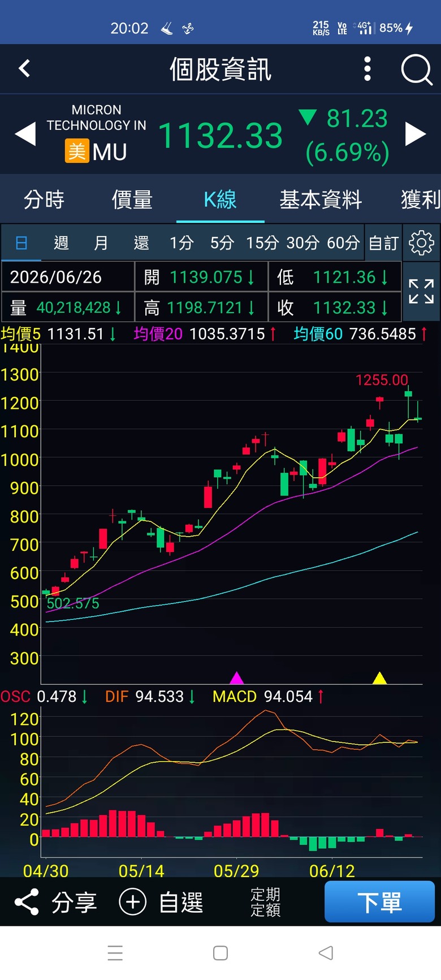Open 自訂 custom period option
Viewport: 441px width, 980px height.
point(384,243)
